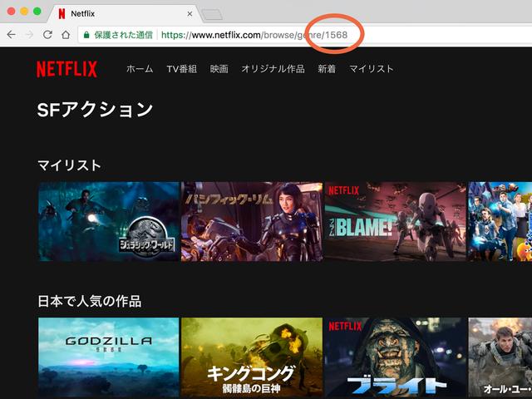This screenshot has width=532, height=399.
Task: Open the ホーム menu item
Action: (x=140, y=69)
